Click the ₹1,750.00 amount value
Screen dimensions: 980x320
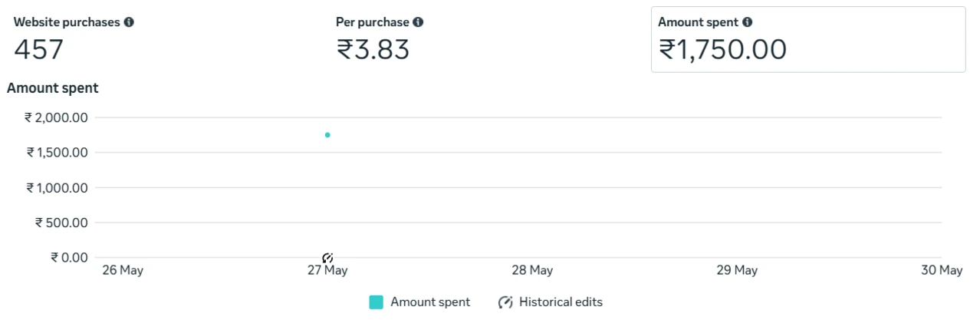coord(722,50)
